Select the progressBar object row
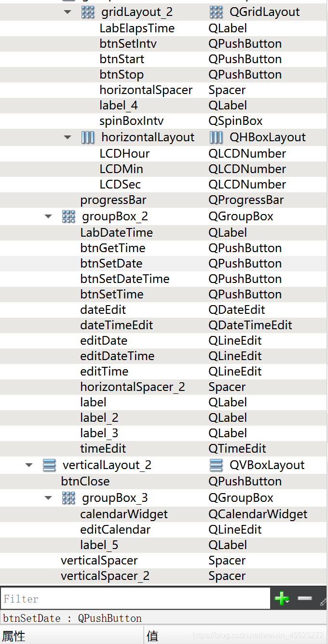 point(113,200)
